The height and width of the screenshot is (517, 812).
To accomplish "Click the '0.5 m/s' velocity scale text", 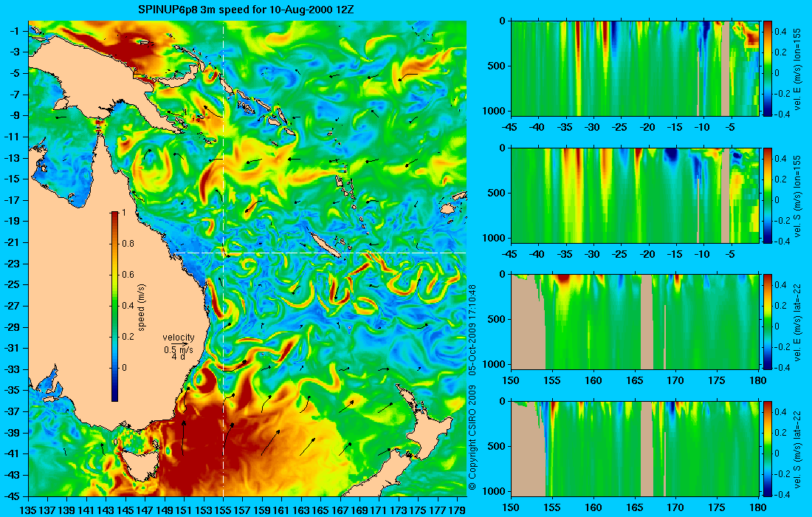I will [178, 349].
